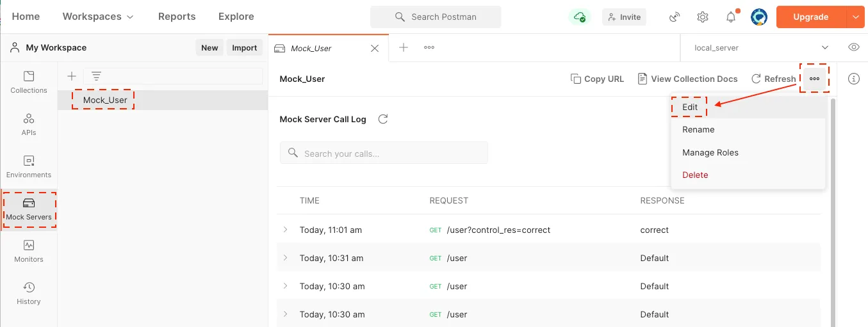868x327 pixels.
Task: Click the TIME column header
Action: [309, 200]
